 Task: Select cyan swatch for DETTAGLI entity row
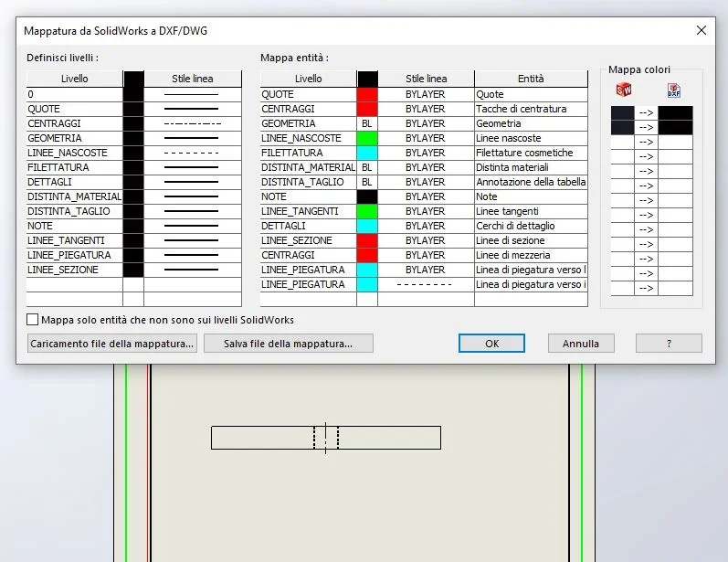coord(367,226)
